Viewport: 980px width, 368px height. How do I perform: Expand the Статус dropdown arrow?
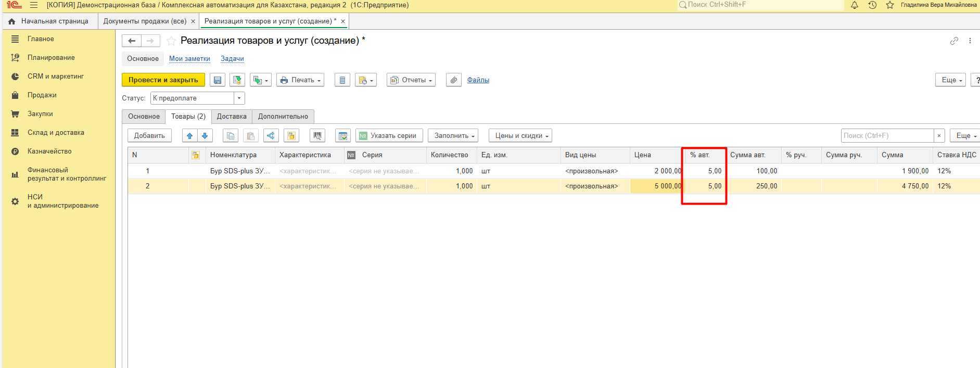coord(239,98)
